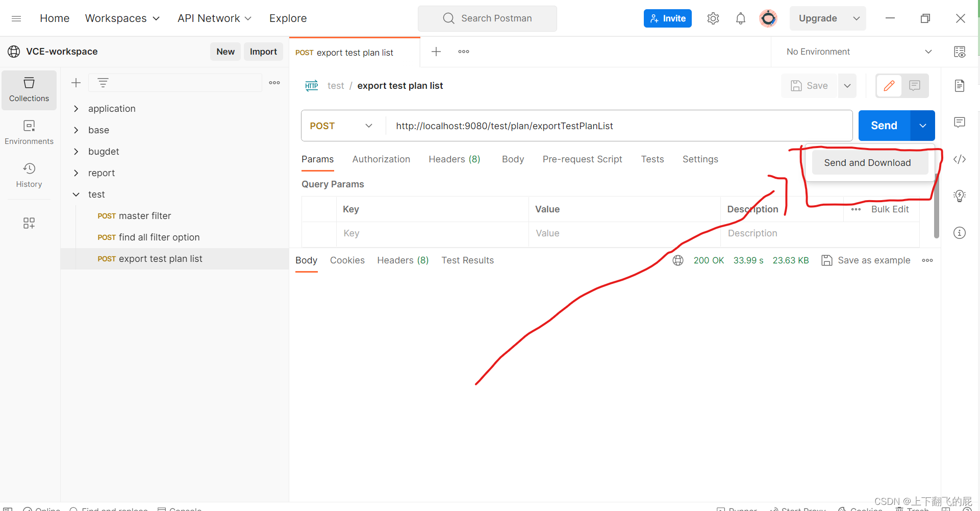
Task: Click the request URL field
Action: point(619,126)
